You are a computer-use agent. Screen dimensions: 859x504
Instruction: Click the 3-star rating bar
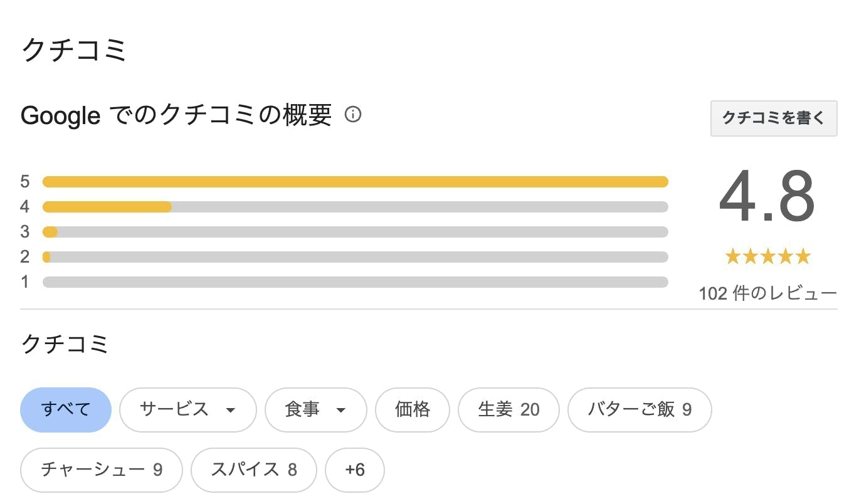click(x=355, y=232)
